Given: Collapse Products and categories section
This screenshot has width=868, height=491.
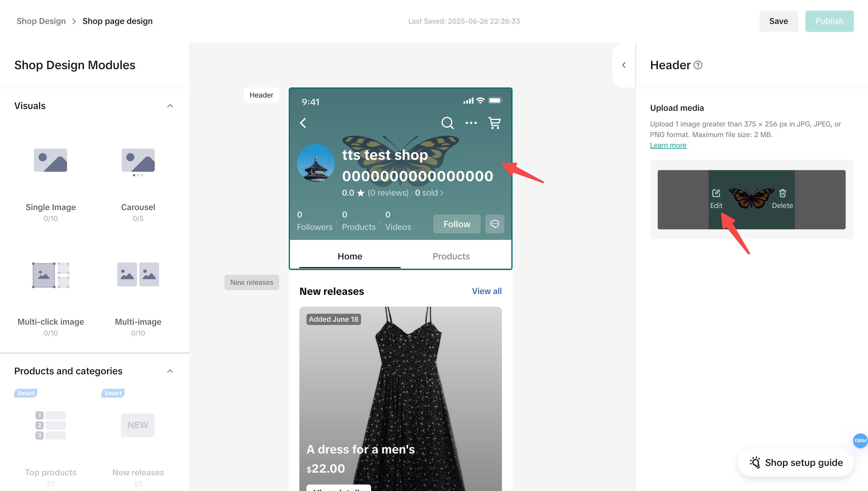Looking at the screenshot, I should coord(170,371).
